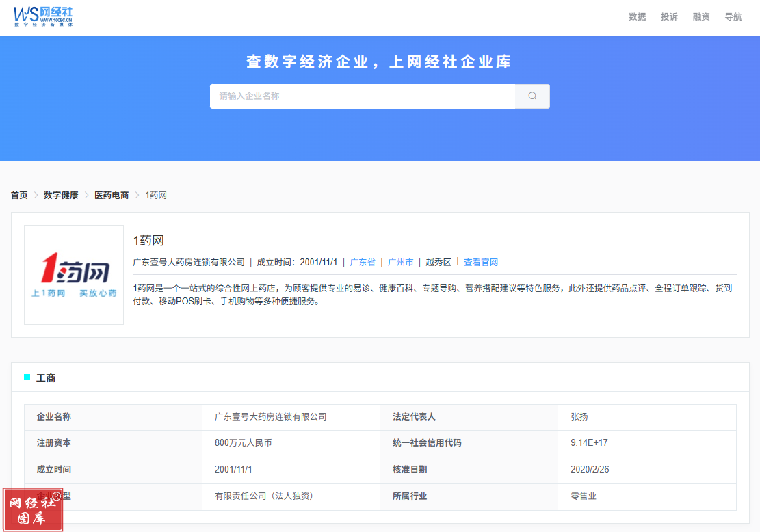Open the 查看官网 official site link
This screenshot has width=760, height=532.
point(481,262)
